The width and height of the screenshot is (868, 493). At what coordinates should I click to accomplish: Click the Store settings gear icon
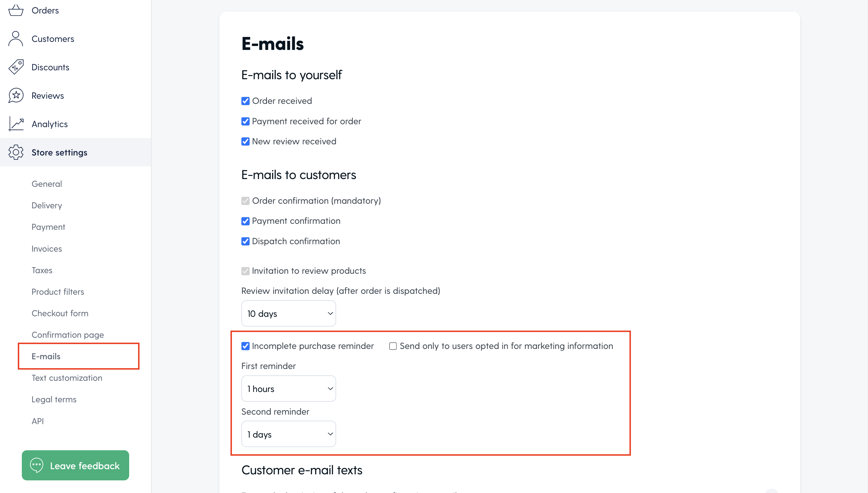[x=15, y=152]
